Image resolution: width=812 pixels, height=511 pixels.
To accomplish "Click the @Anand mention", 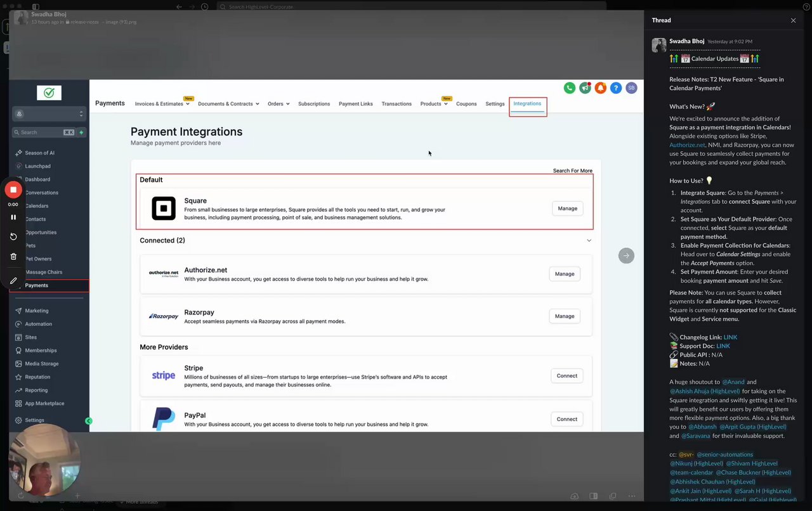I will point(732,382).
